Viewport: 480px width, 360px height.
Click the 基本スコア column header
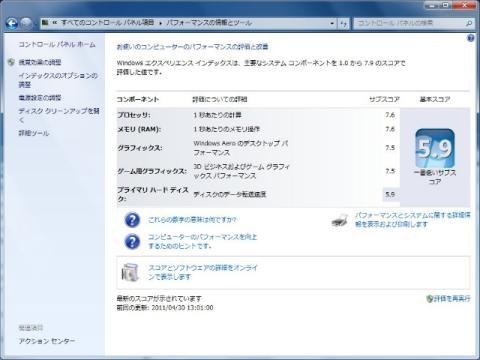tap(435, 99)
